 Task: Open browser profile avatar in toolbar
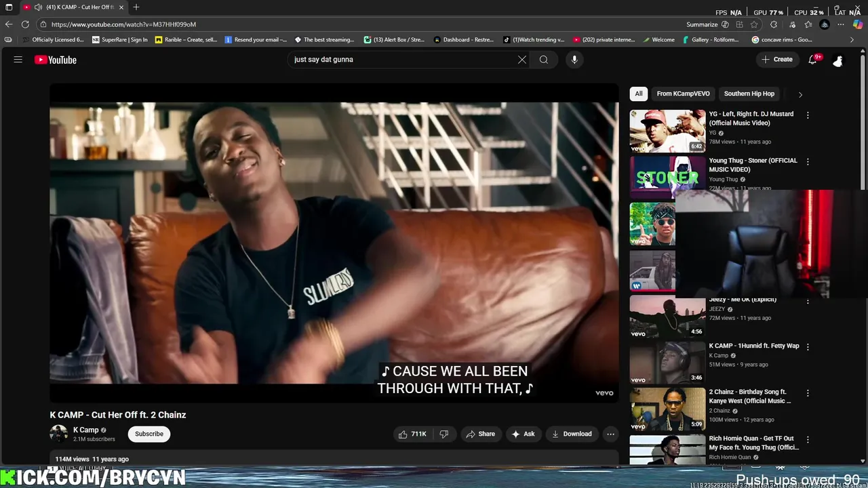[825, 24]
